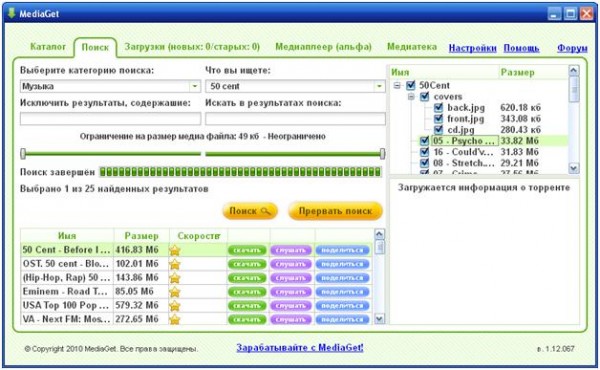This screenshot has height=370, width=600.
Task: Open the Помощь help link
Action: click(x=521, y=48)
